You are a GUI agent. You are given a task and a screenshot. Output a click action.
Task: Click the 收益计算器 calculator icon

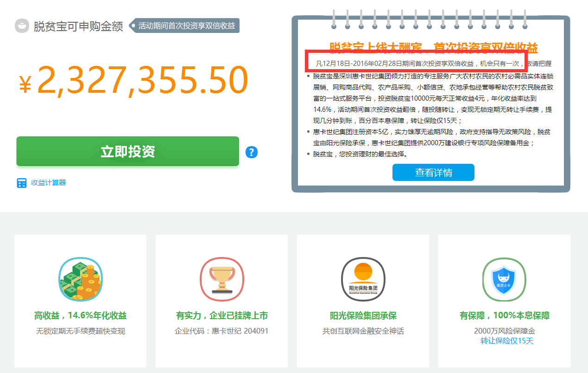coord(21,183)
